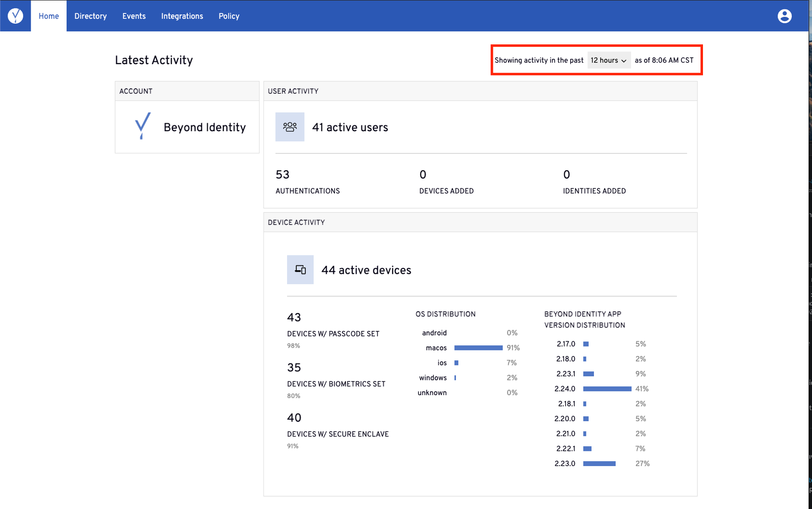Click the 2.20.0 version label
Viewport: 812px width, 509px height.
click(x=565, y=419)
